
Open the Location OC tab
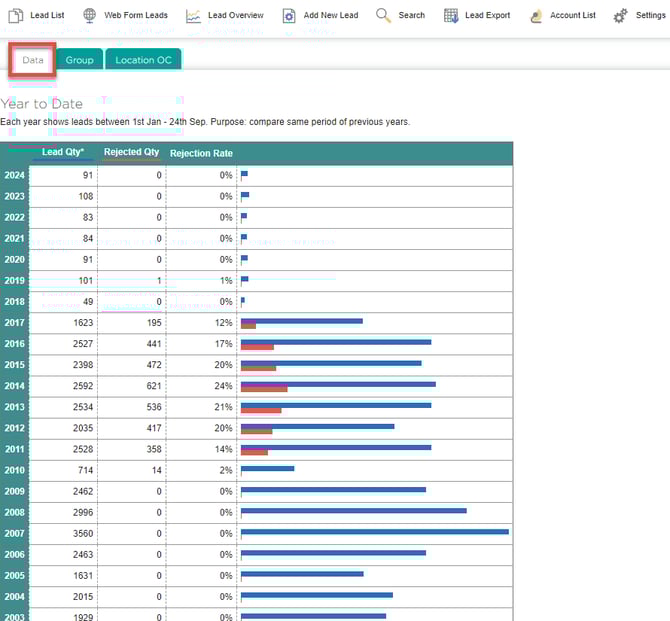point(143,60)
